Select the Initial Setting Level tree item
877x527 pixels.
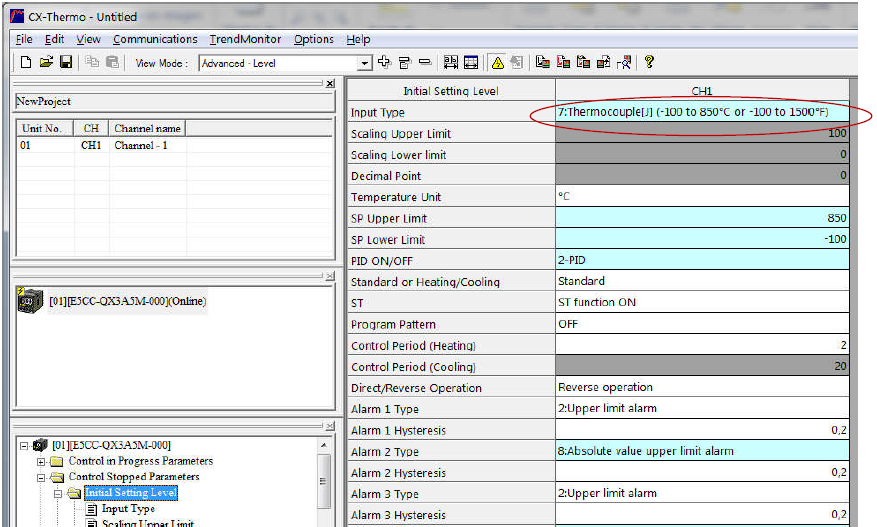[x=131, y=493]
